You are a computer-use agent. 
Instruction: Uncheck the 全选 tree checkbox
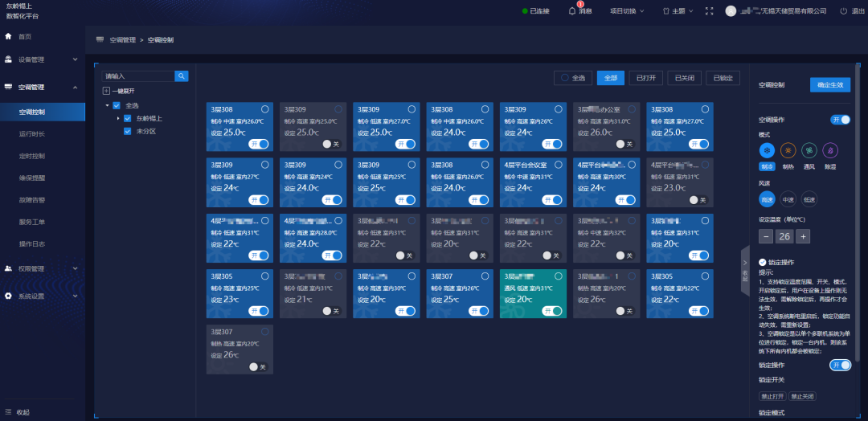tap(117, 105)
